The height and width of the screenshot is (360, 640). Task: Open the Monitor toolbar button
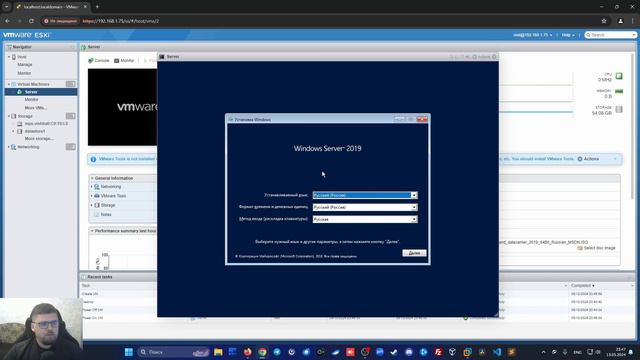pyautogui.click(x=124, y=60)
